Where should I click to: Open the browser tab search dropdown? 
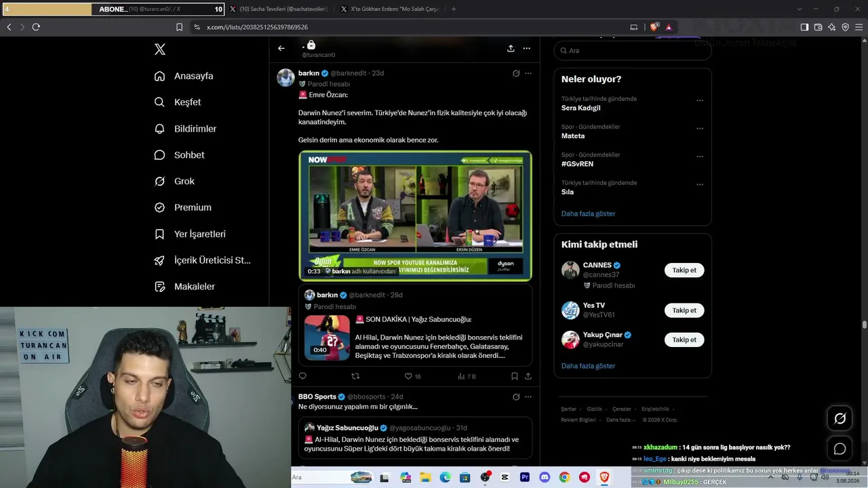pyautogui.click(x=800, y=9)
